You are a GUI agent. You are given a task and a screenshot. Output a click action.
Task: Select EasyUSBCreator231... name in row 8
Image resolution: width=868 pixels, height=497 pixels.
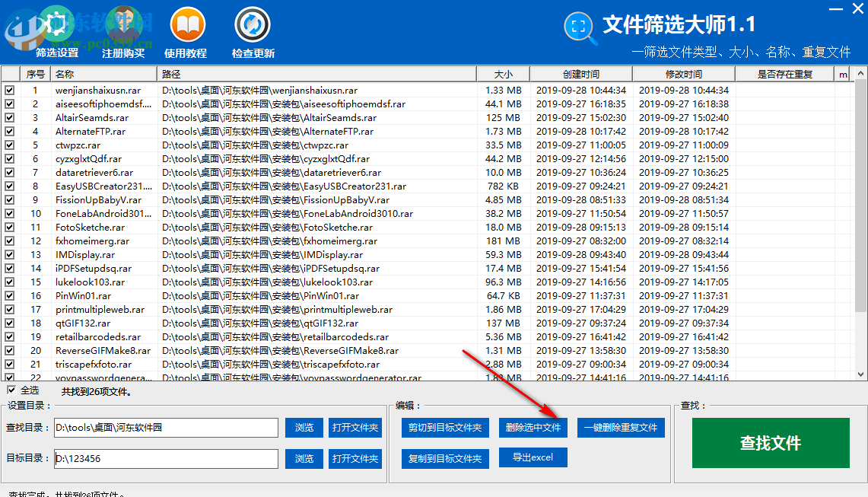pos(103,186)
